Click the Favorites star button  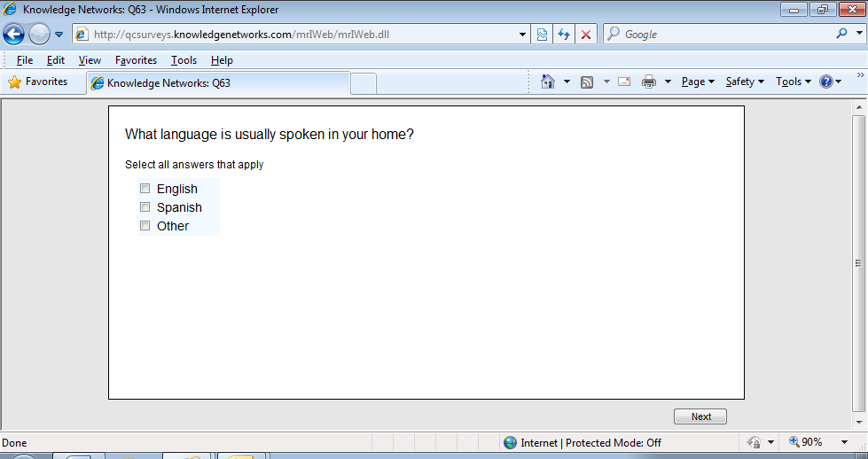click(x=38, y=82)
